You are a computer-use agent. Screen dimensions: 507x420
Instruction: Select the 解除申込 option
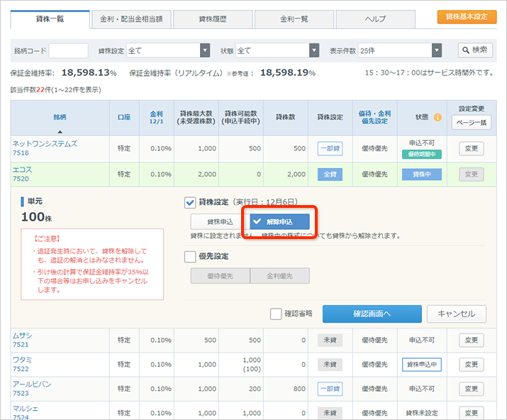(279, 222)
